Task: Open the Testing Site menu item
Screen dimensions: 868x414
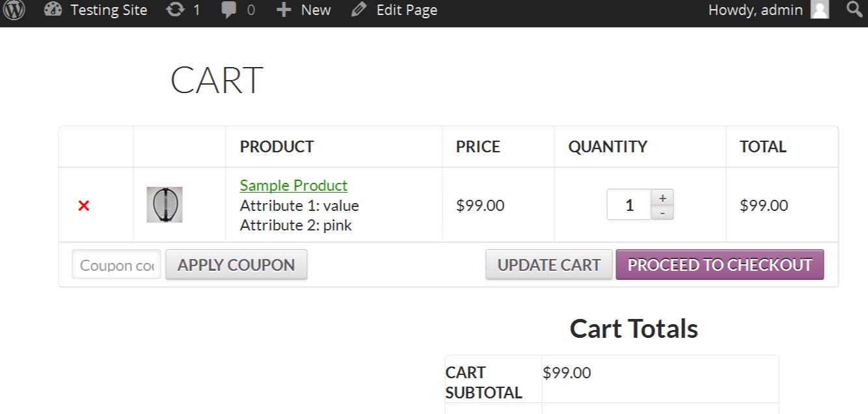Action: click(x=109, y=10)
